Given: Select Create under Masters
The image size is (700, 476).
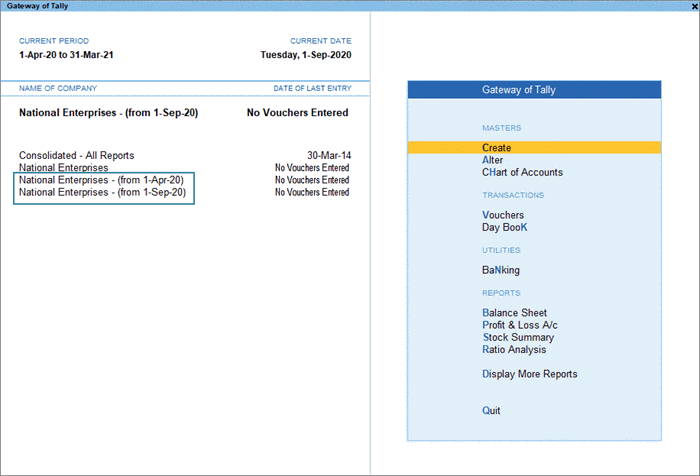Looking at the screenshot, I should pyautogui.click(x=534, y=147).
